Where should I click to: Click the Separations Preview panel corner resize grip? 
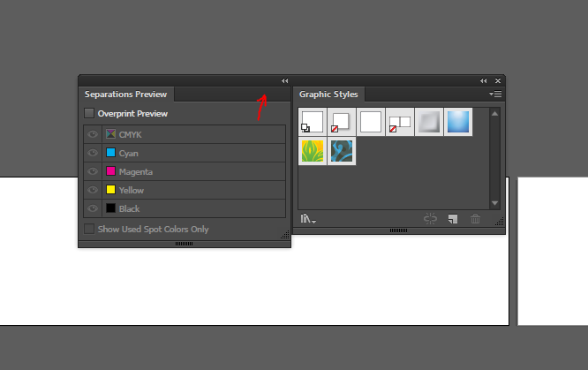tap(285, 235)
